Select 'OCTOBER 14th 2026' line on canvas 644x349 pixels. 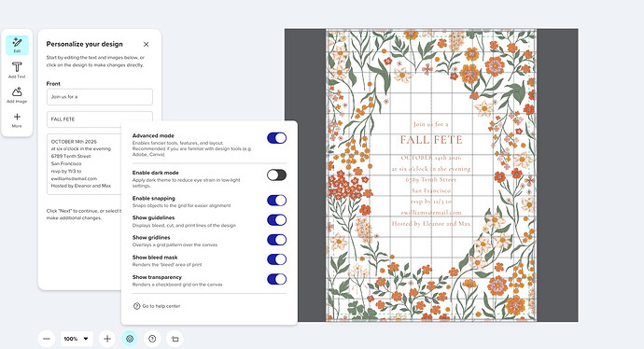(431, 158)
